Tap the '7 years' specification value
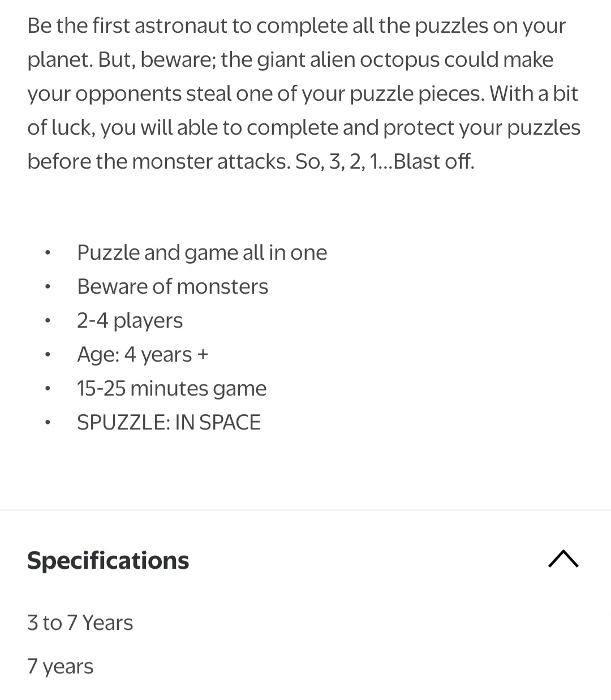Viewport: 611px width, 700px height. point(60,667)
